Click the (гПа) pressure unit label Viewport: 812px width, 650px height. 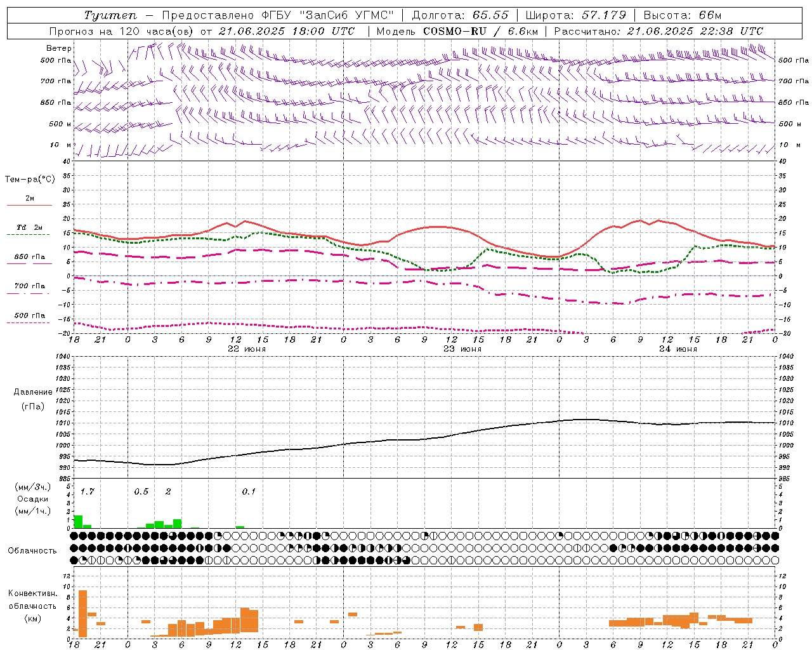point(33,407)
